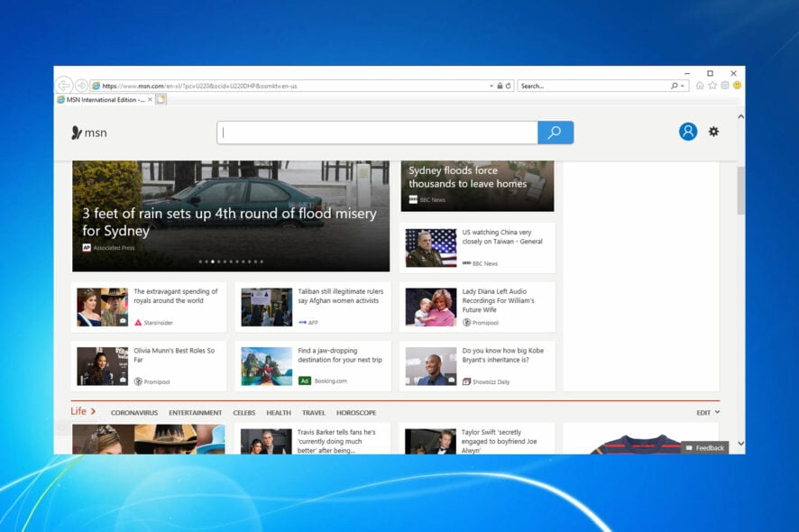Viewport: 799px width, 532px height.
Task: Open Taliban still illegitimate rulers article
Action: click(340, 296)
